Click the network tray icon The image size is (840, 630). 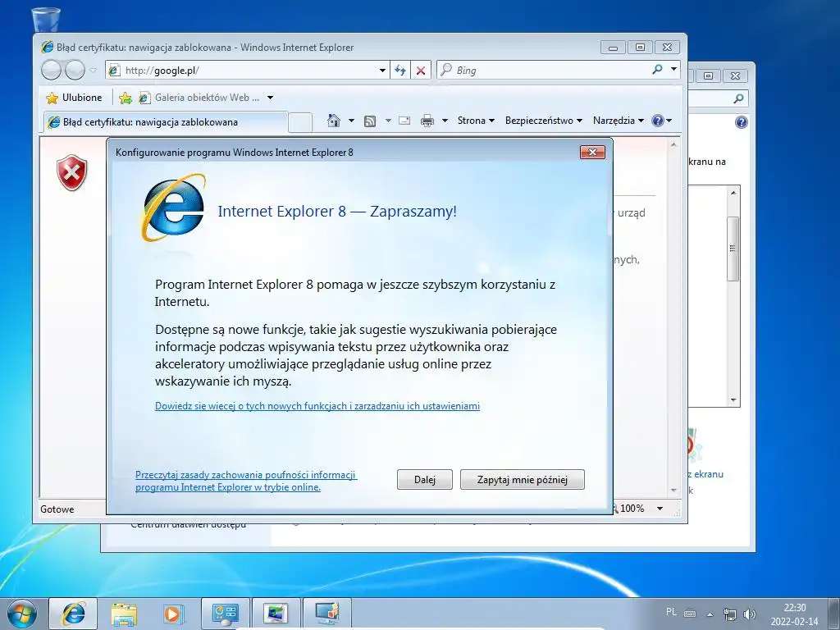click(x=729, y=614)
